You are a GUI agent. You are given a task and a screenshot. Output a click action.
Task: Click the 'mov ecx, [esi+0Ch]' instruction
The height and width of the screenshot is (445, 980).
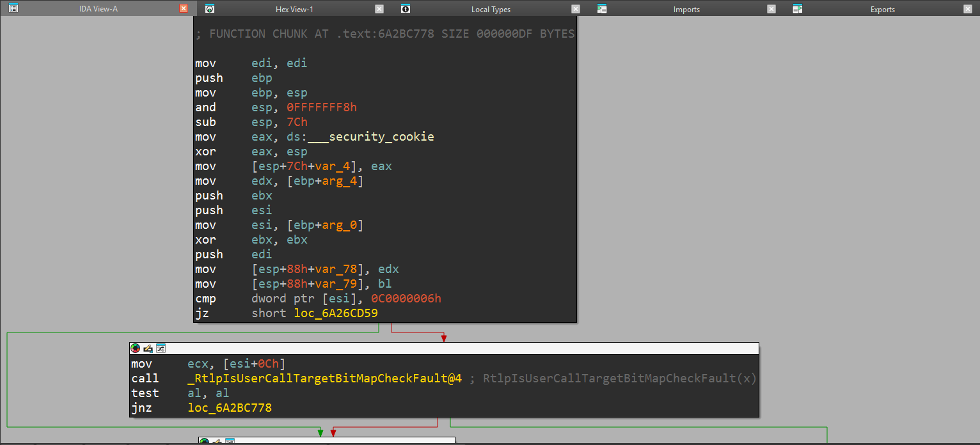tap(208, 364)
